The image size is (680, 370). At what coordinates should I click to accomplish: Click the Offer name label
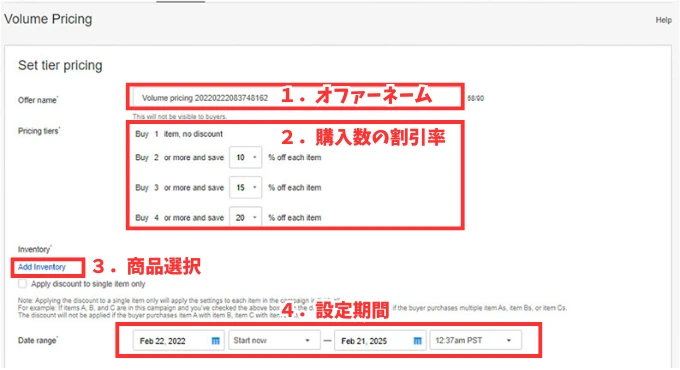(x=38, y=100)
